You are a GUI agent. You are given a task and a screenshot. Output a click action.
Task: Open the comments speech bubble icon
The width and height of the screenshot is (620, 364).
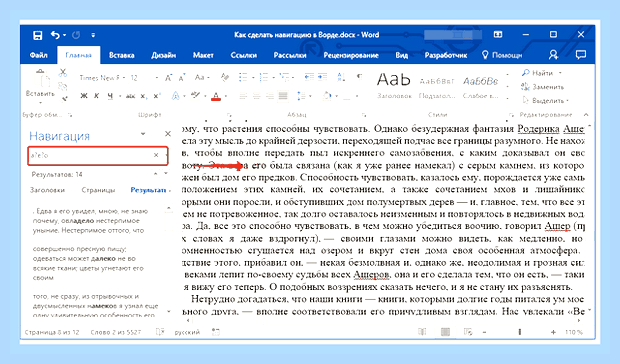tap(580, 55)
